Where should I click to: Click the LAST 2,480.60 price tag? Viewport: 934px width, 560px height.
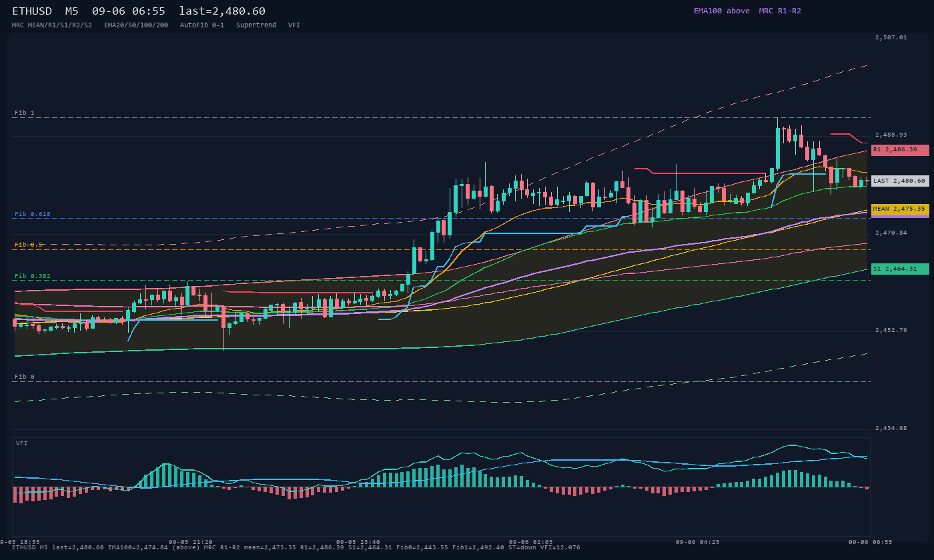[900, 181]
